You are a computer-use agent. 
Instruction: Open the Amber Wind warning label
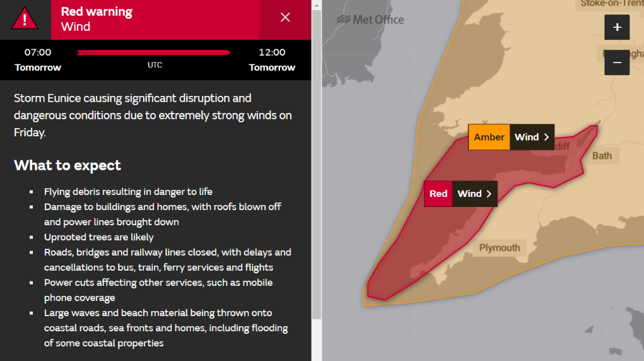click(x=512, y=137)
